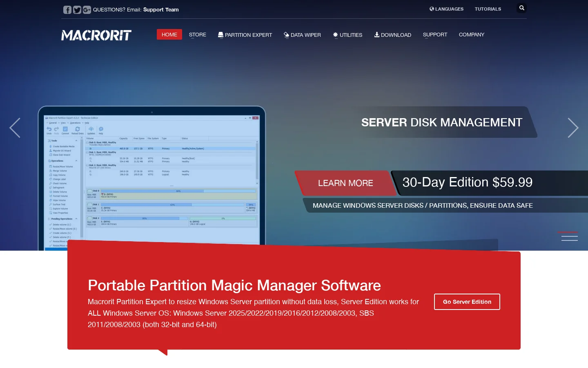Open the Store menu item
The width and height of the screenshot is (588, 368).
[198, 35]
